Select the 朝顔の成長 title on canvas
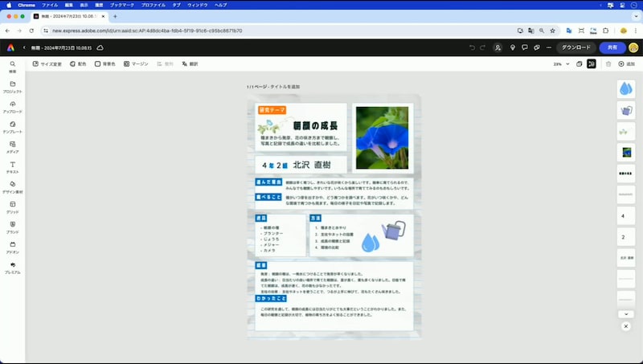The image size is (643, 364). 315,126
